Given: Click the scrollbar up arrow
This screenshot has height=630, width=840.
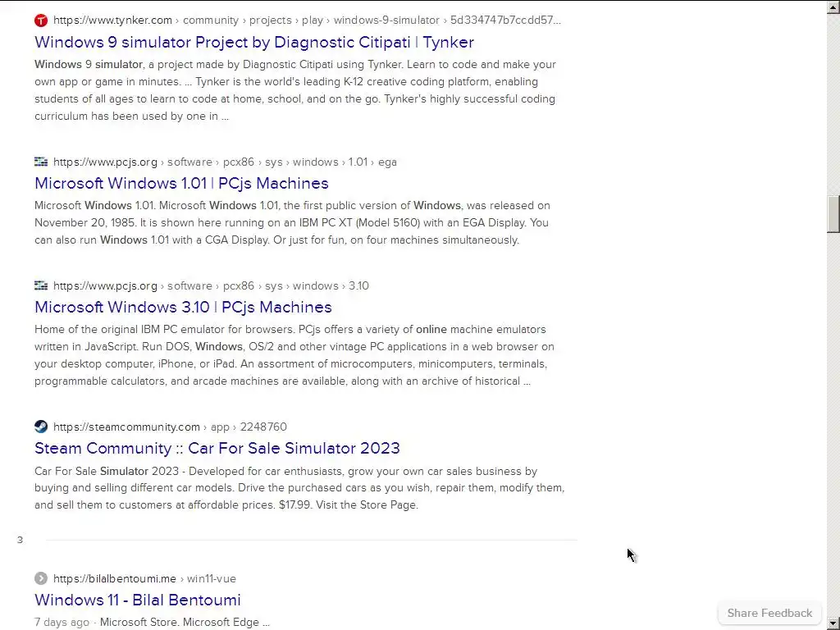Looking at the screenshot, I should (x=833, y=7).
